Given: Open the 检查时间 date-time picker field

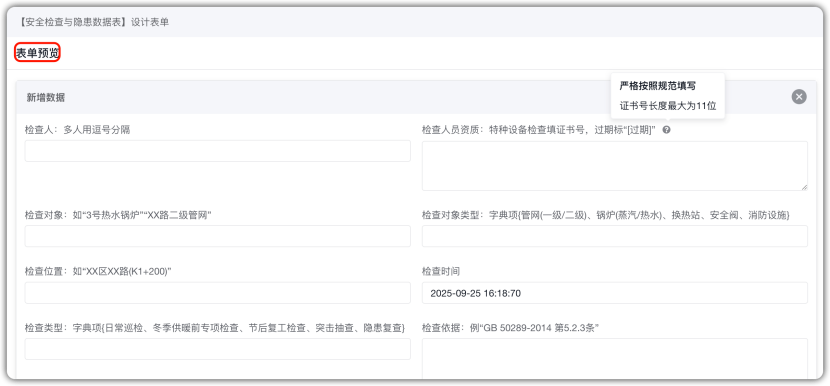Looking at the screenshot, I should tap(615, 293).
